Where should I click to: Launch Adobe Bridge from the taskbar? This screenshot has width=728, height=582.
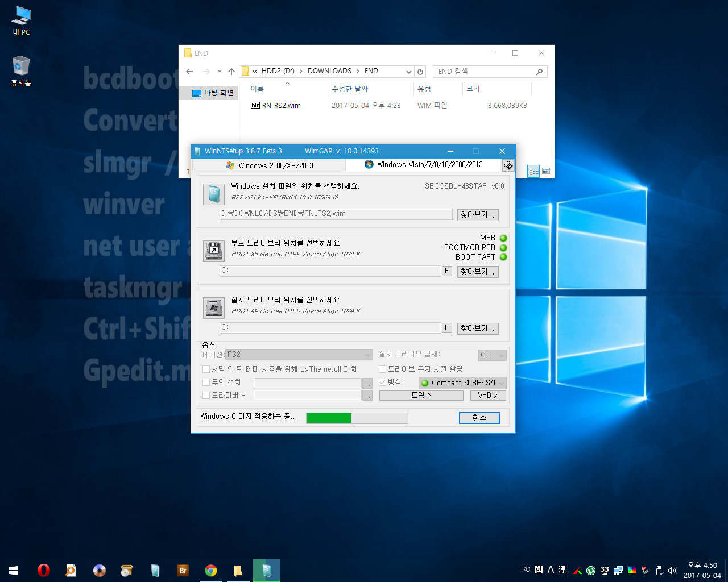click(x=183, y=570)
